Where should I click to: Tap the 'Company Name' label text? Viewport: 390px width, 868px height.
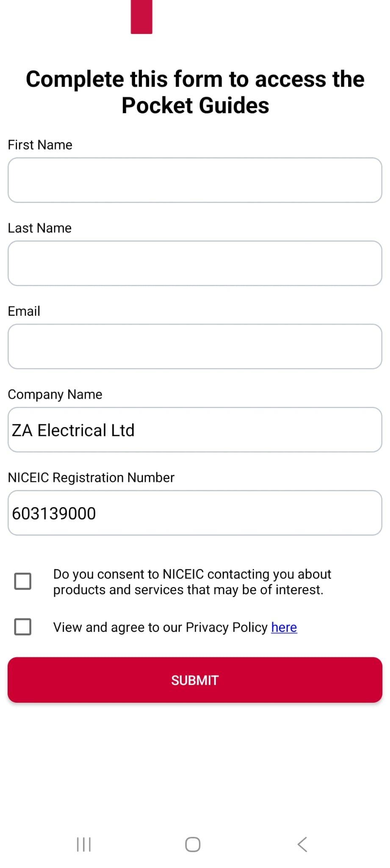coord(55,394)
